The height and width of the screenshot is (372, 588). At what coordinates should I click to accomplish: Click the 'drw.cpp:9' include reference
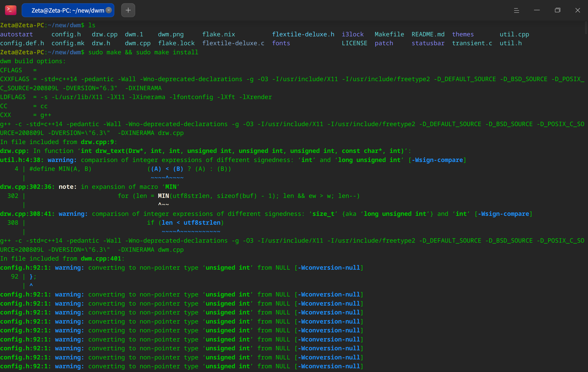pyautogui.click(x=97, y=142)
